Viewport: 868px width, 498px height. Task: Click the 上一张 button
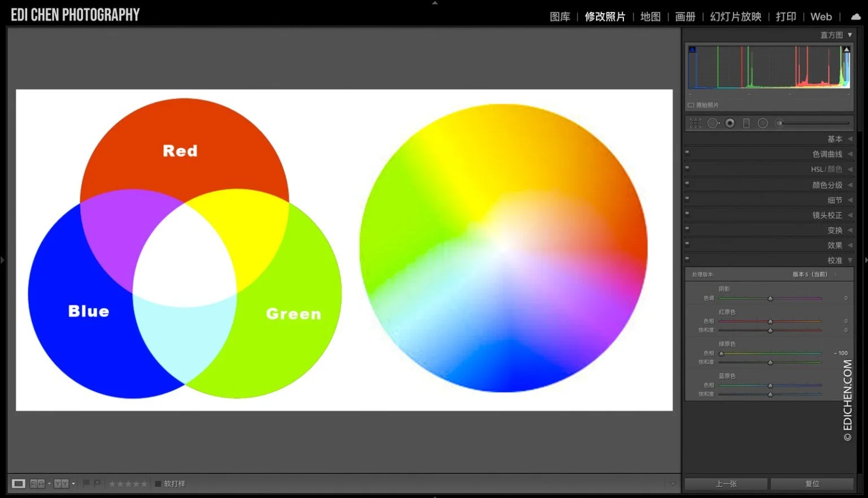726,484
